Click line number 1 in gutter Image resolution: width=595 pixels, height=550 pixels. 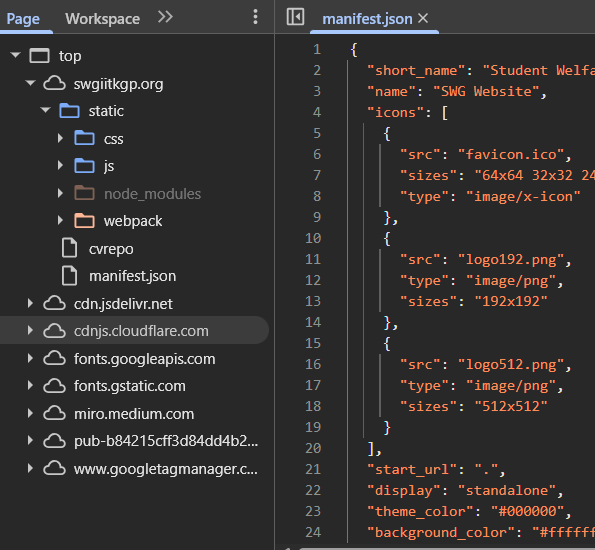click(x=317, y=49)
